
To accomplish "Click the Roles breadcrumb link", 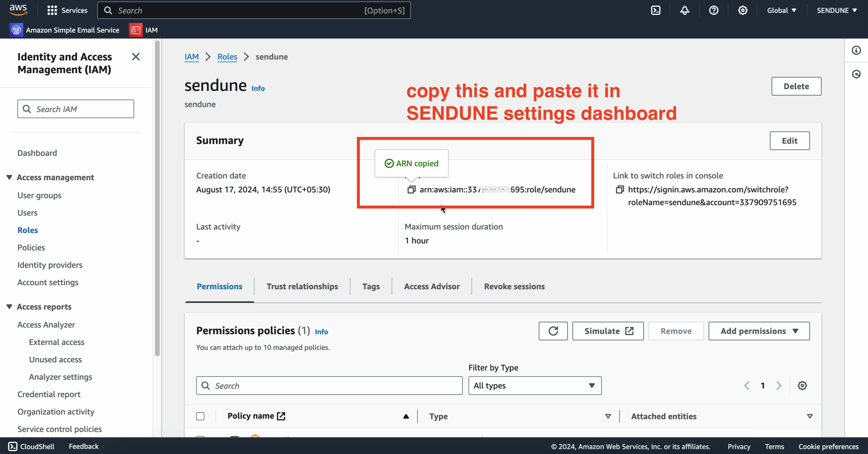I will (x=227, y=57).
